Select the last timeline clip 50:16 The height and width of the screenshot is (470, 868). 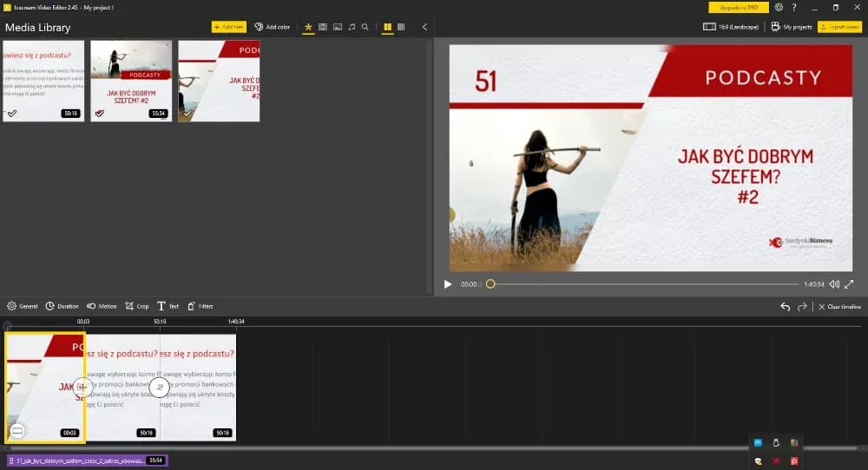point(198,387)
